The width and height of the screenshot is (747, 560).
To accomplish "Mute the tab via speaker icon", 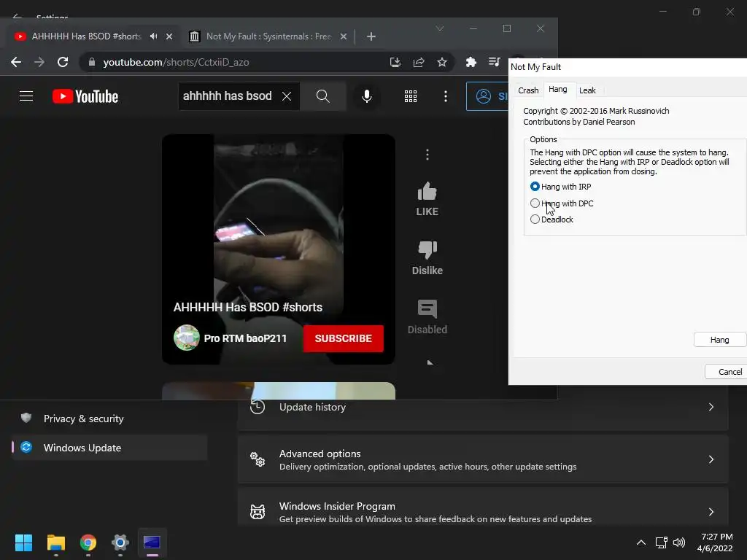I will tap(153, 36).
